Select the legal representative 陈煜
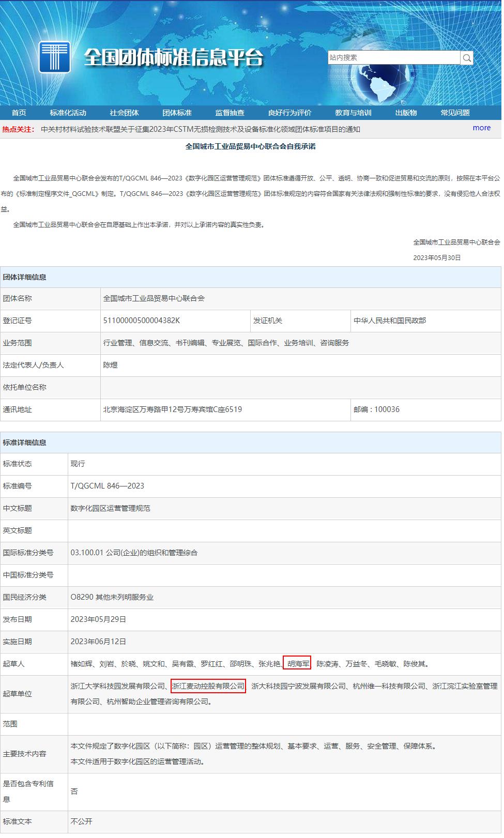Viewport: 504px width, 838px height. 111,365
